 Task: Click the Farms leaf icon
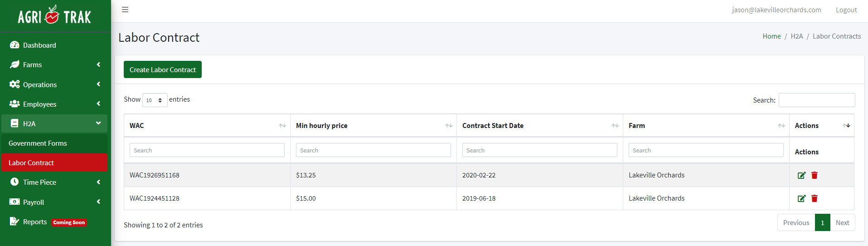[15, 64]
